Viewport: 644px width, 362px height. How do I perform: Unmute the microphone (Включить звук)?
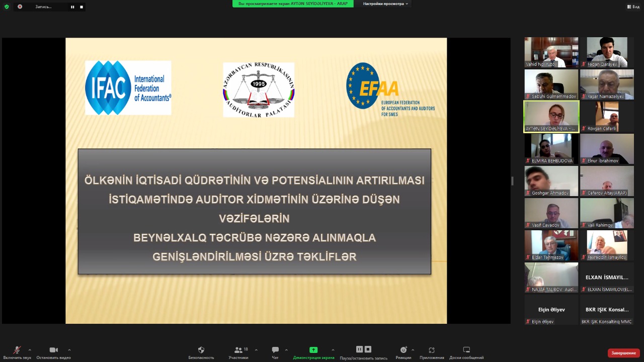(x=17, y=350)
